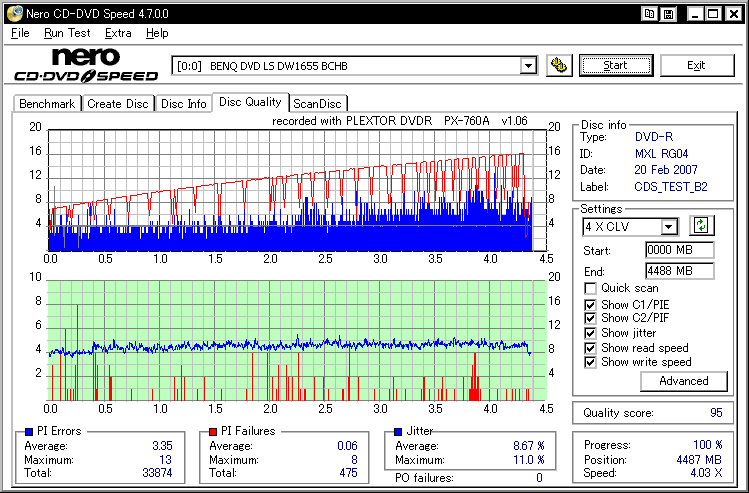
Task: Toggle the Show jitter checkbox
Action: click(591, 333)
